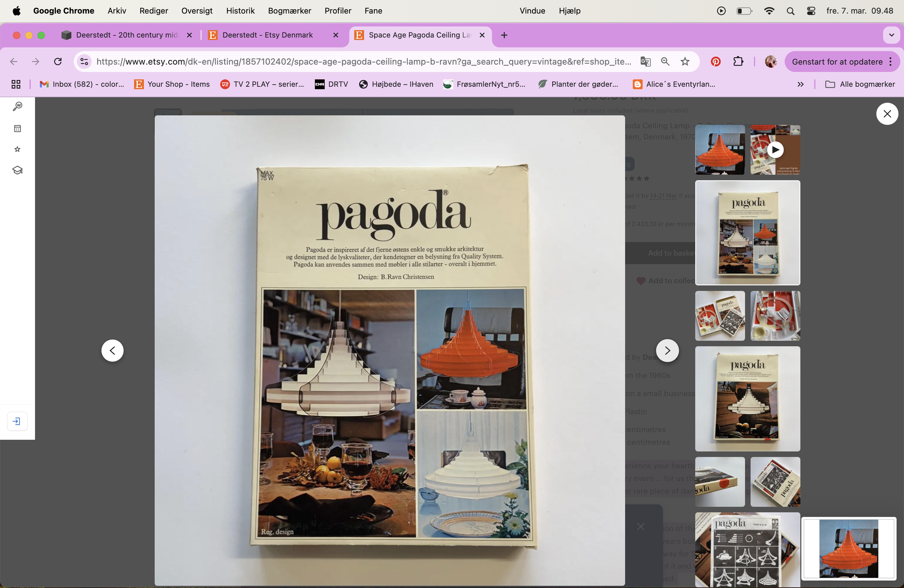Viewport: 904px width, 588px height.
Task: Open the keyword tool sidebar icon
Action: [17, 107]
